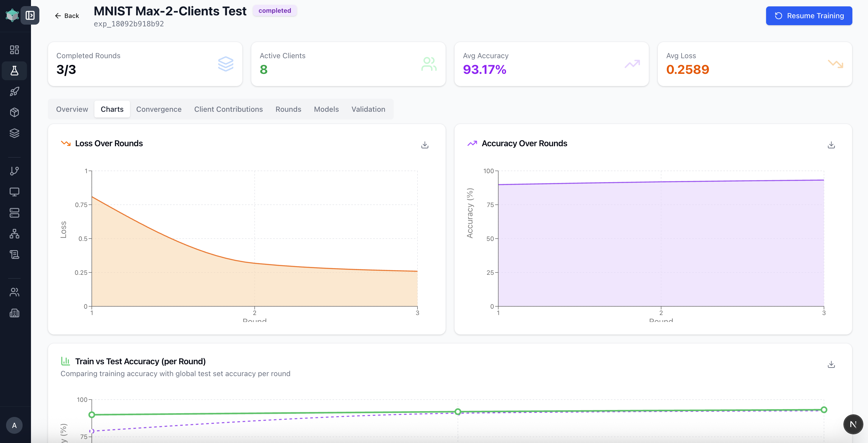The width and height of the screenshot is (868, 443).
Task: Click the round 2 marker on green accuracy line
Action: (457, 411)
